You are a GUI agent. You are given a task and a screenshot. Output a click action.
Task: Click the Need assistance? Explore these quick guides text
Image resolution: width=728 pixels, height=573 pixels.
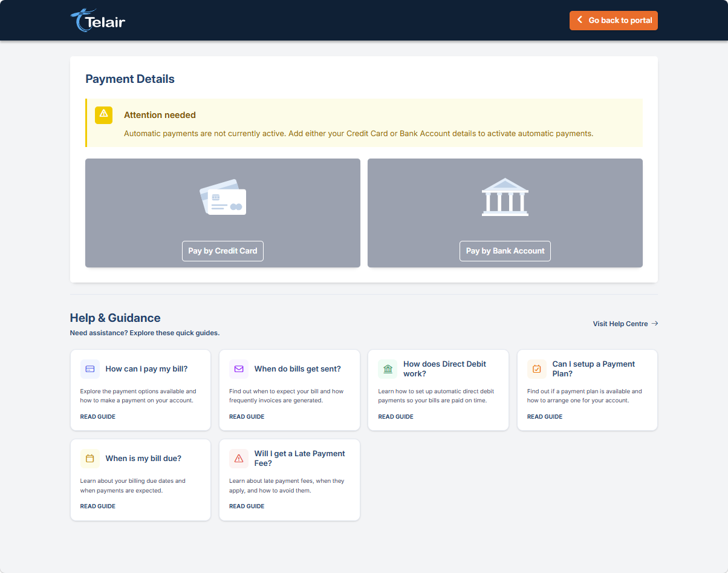(x=145, y=333)
